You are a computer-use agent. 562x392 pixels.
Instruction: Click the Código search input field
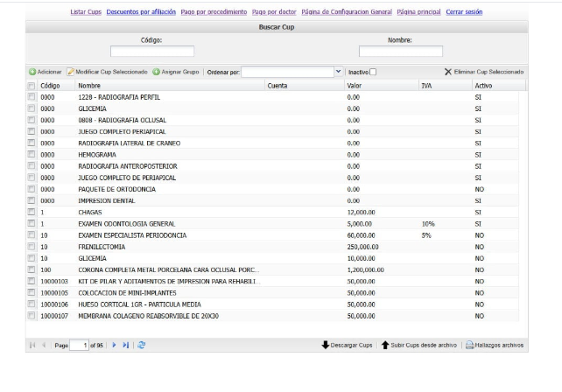coord(151,52)
